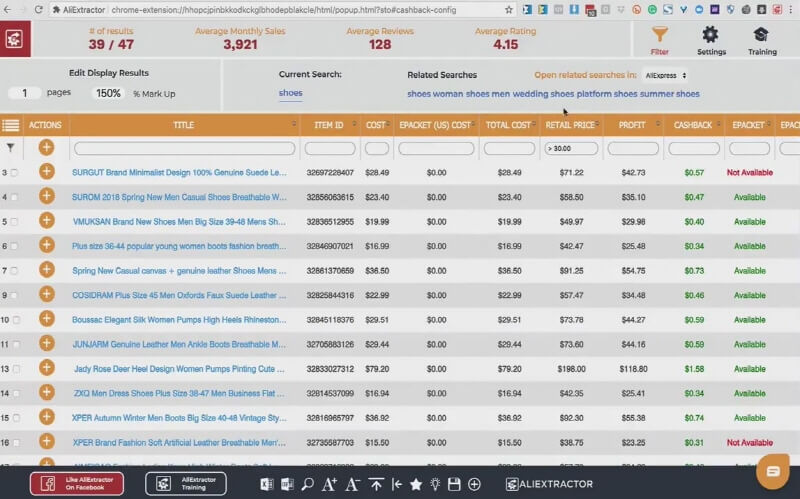
Task: Check the box for row 5
Action: coord(14,221)
